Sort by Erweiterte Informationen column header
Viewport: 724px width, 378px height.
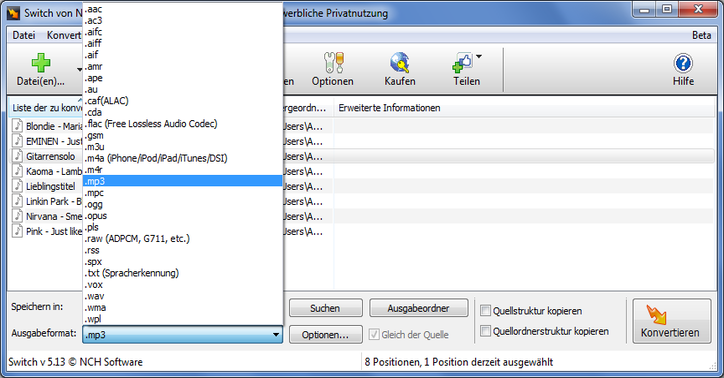[x=524, y=108]
